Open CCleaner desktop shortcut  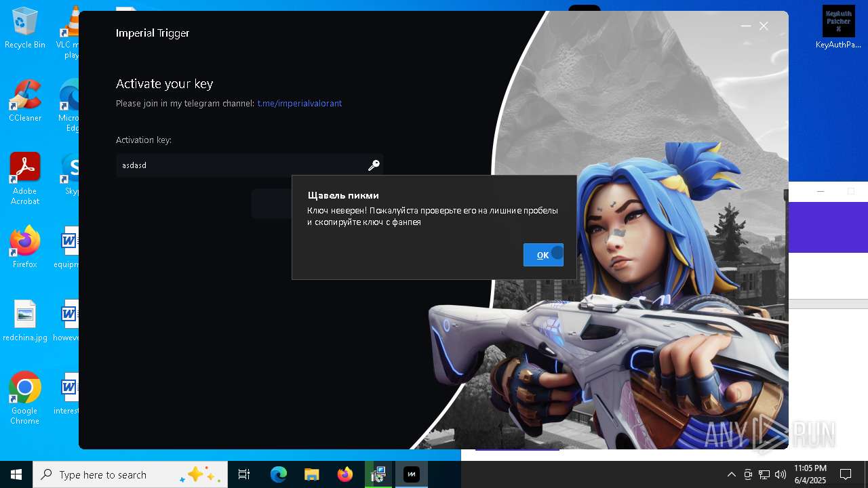(x=25, y=101)
